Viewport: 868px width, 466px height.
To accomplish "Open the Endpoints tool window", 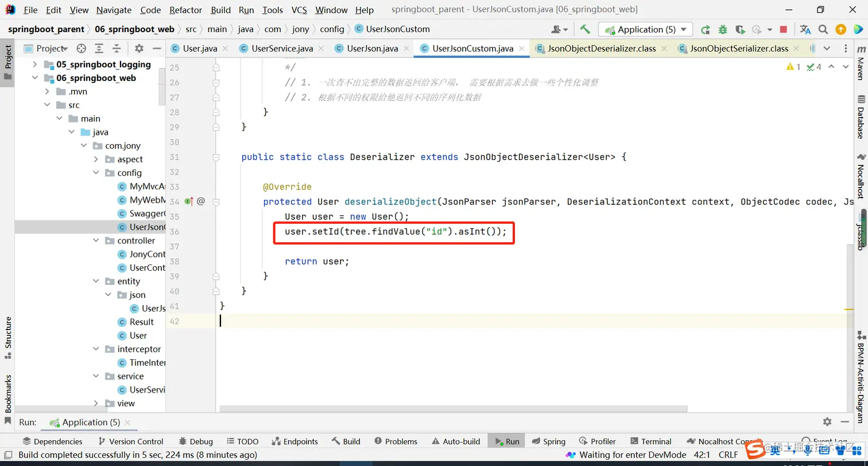I will click(x=294, y=441).
